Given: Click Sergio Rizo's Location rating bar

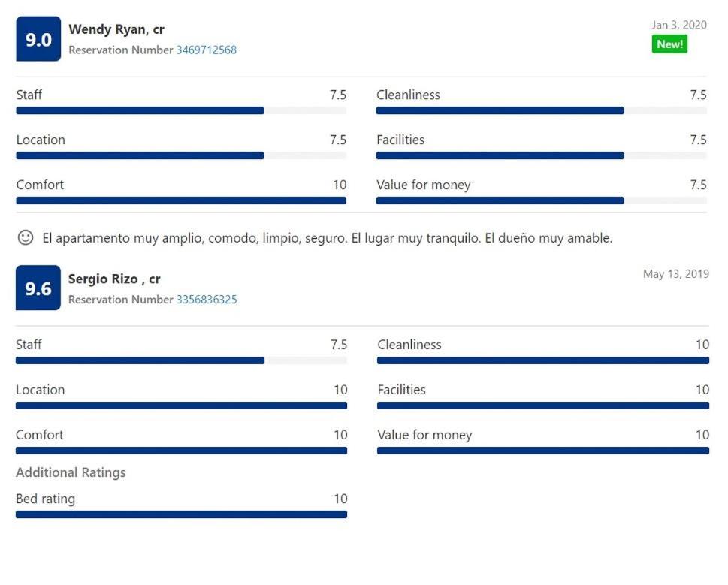Looking at the screenshot, I should pyautogui.click(x=182, y=406).
